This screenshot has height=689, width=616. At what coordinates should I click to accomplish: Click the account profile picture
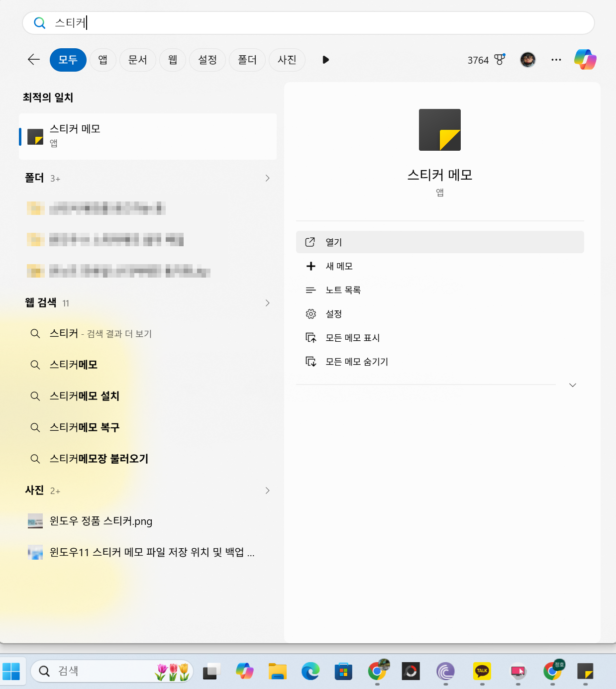tap(527, 59)
